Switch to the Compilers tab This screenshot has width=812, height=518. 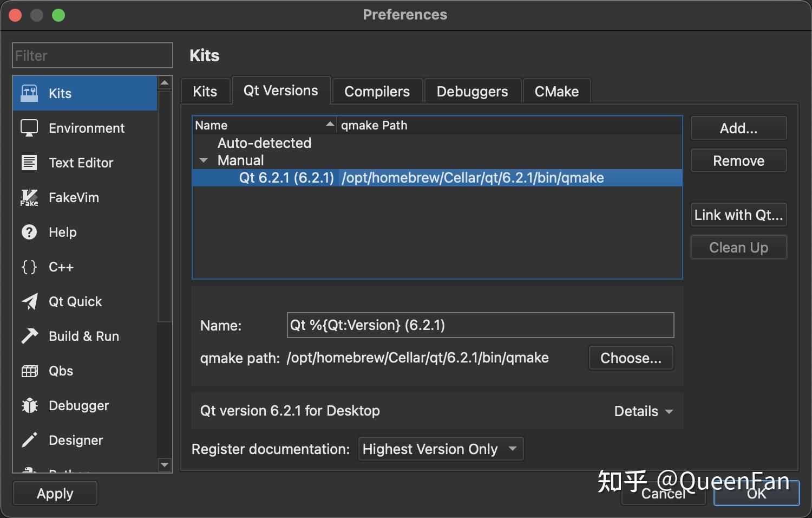coord(377,91)
